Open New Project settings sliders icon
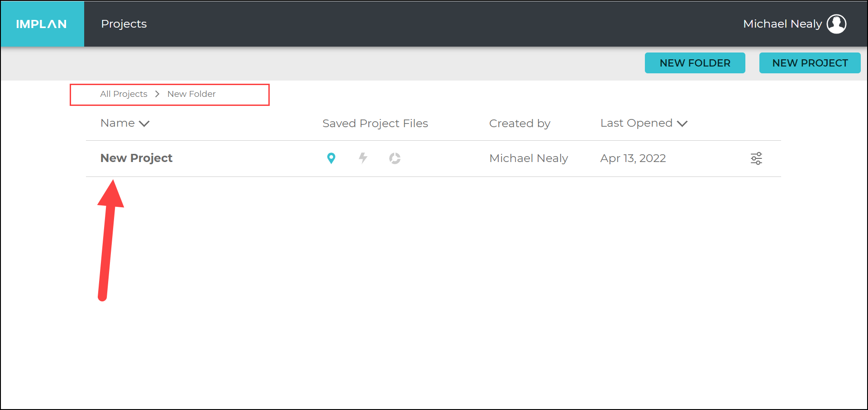This screenshot has width=868, height=410. [756, 158]
